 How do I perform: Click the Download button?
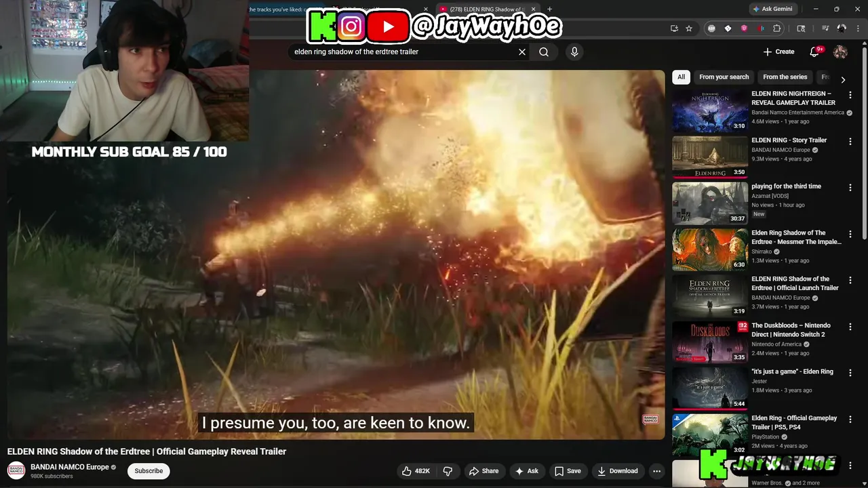point(617,471)
